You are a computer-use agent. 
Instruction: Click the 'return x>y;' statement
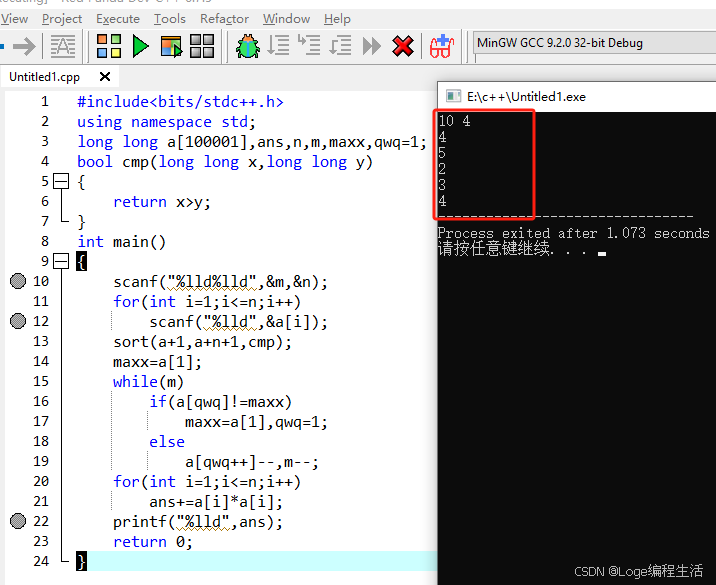[x=162, y=202]
